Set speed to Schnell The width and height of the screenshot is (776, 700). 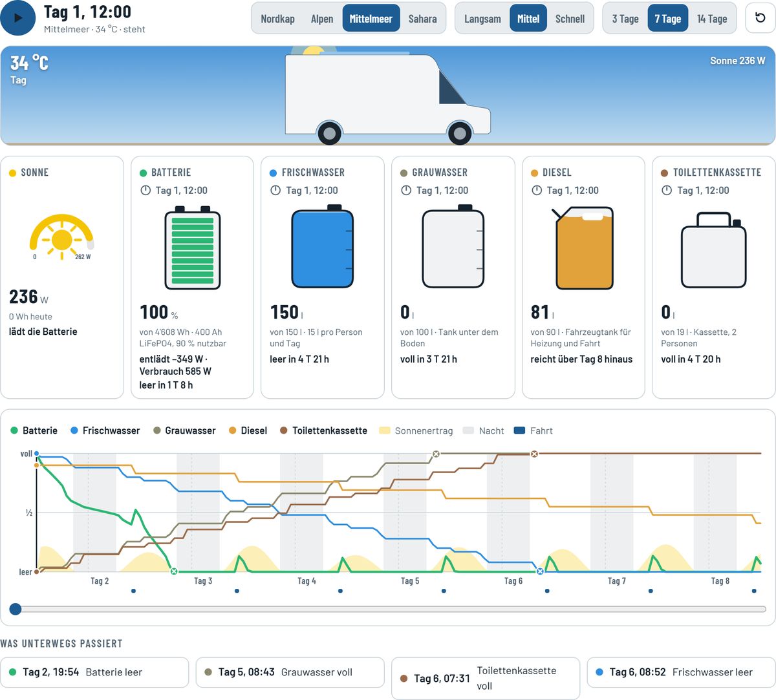[x=570, y=19]
